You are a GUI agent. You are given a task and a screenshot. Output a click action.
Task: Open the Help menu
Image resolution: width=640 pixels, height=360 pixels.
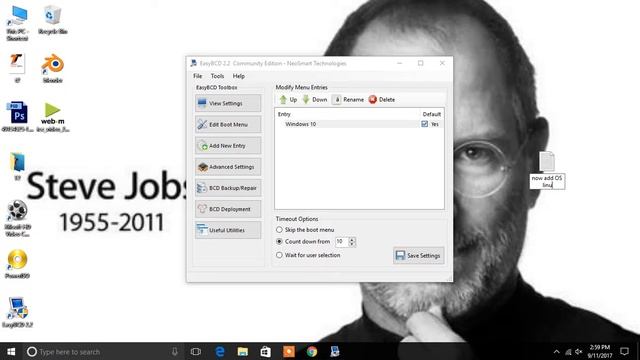238,76
